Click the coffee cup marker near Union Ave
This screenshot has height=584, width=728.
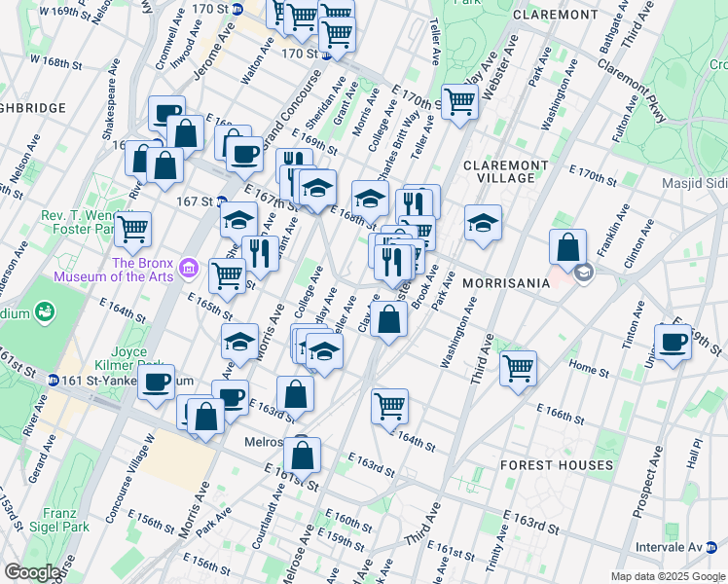(x=673, y=344)
